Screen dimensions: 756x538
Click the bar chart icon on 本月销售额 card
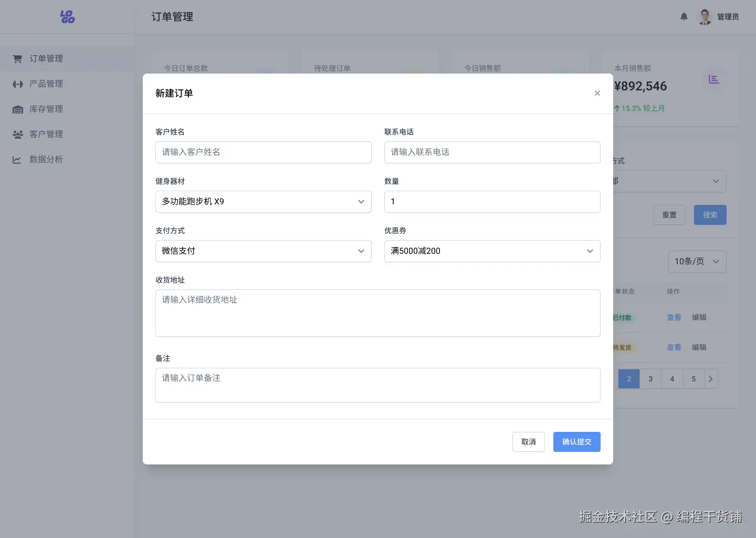coord(714,79)
